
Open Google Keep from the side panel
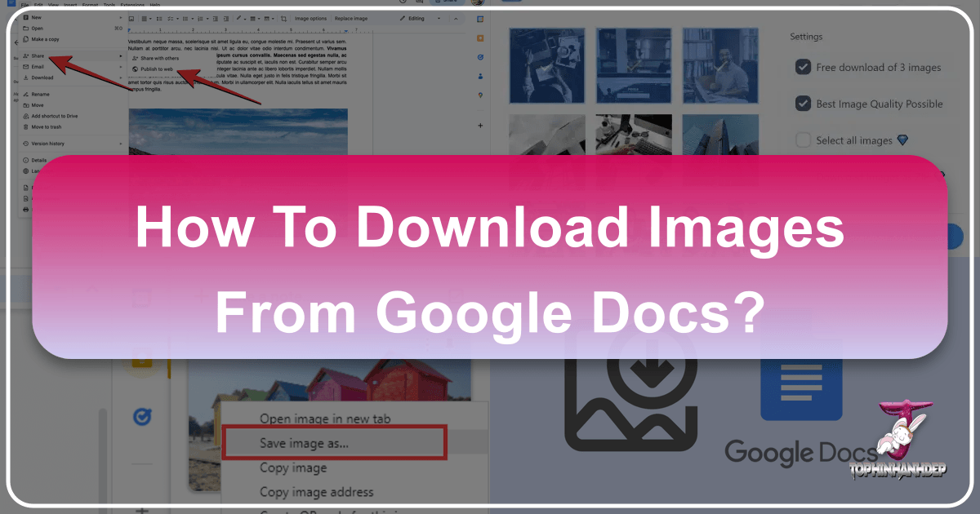pyautogui.click(x=479, y=37)
